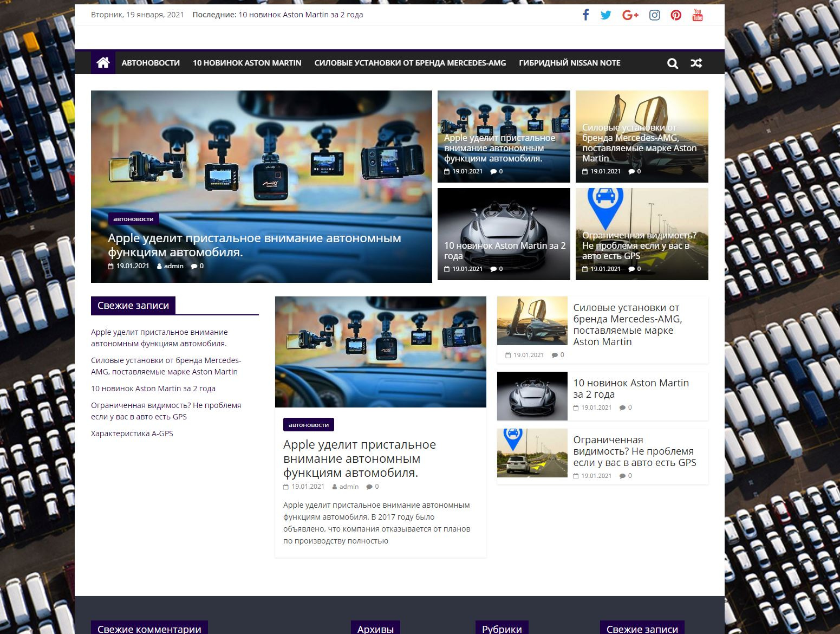Open the Facebook social icon
840x634 pixels.
tap(585, 15)
